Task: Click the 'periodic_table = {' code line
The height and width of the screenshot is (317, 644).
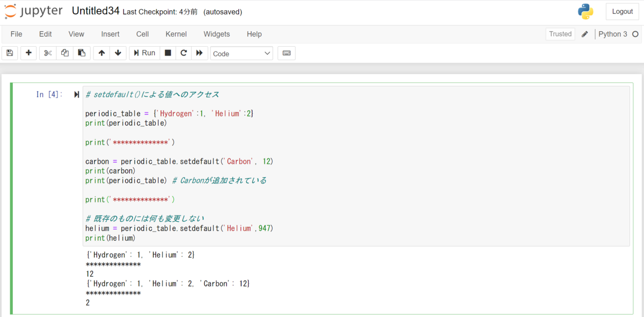Action: click(x=169, y=113)
